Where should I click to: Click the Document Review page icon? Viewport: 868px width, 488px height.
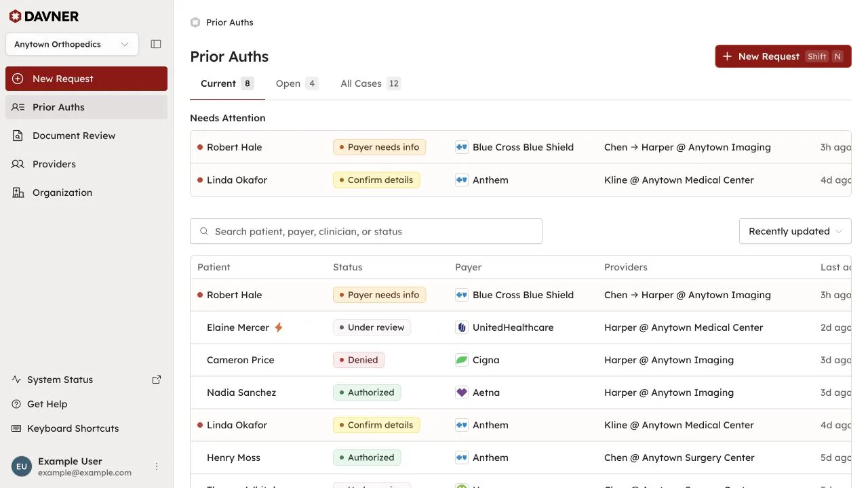[x=18, y=136]
